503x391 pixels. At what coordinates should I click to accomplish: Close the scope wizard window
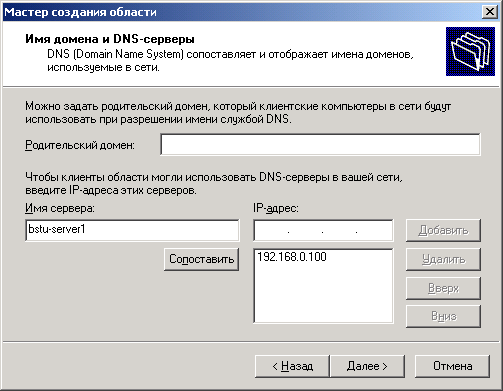[489, 12]
